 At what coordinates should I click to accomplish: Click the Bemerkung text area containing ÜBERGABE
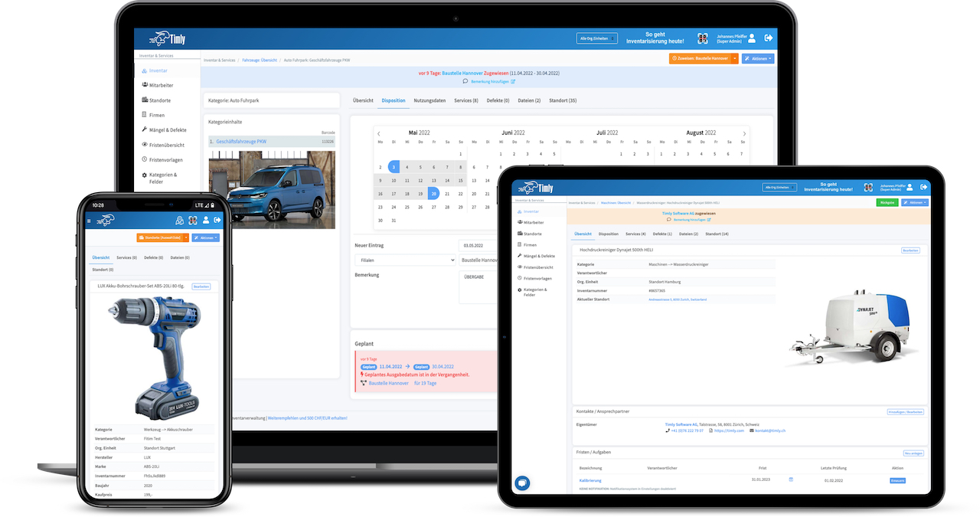[479, 287]
